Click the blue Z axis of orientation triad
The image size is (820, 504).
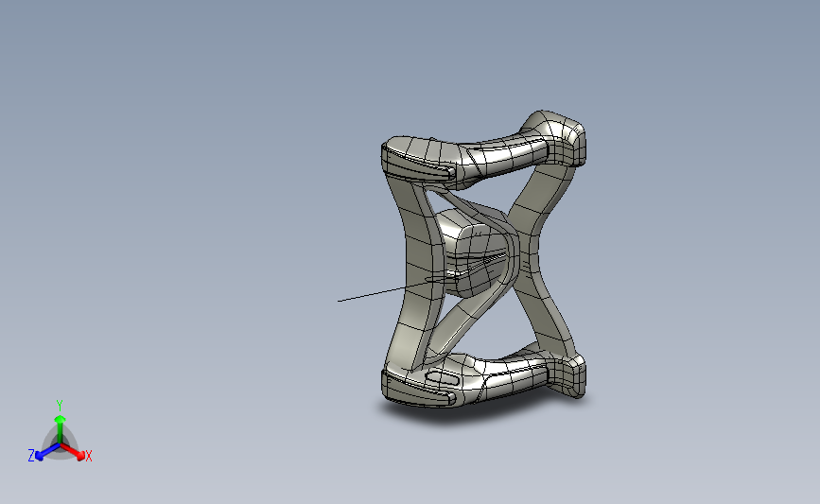coord(47,452)
